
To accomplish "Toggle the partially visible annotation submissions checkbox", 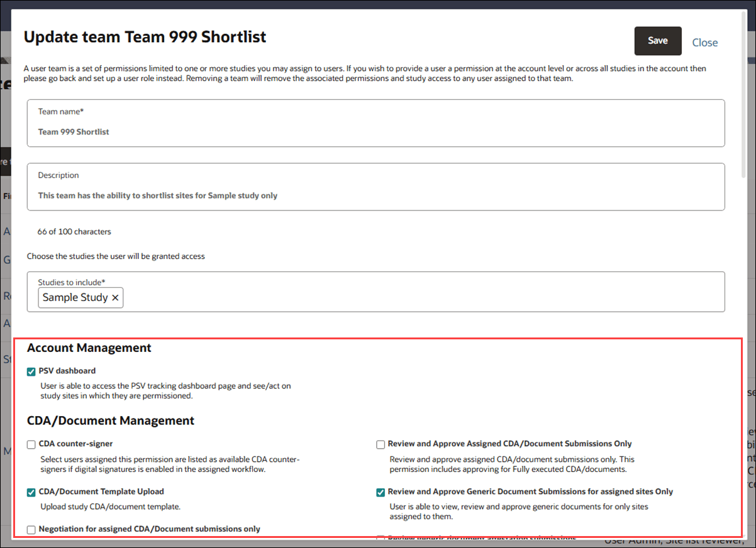I will pos(381,537).
